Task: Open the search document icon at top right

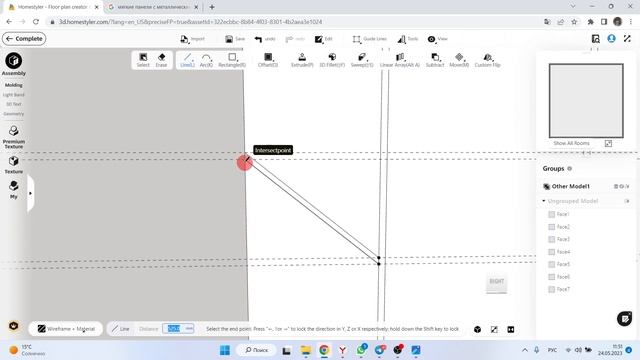Action: coord(596,38)
